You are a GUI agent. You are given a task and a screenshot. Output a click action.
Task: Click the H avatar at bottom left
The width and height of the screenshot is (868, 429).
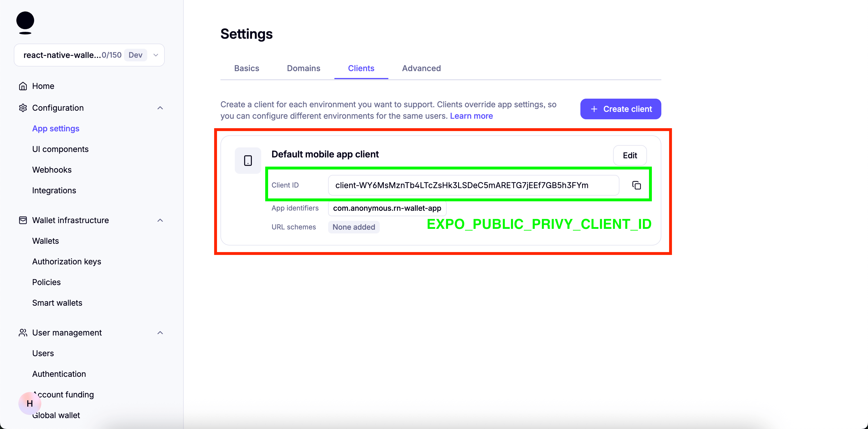click(30, 403)
